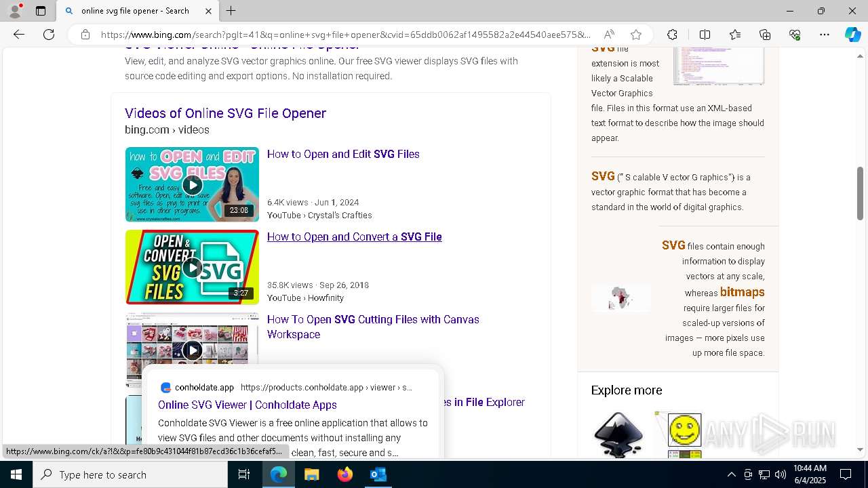Open Favorites list icon
Viewport: 868px width, 488px height.
735,35
